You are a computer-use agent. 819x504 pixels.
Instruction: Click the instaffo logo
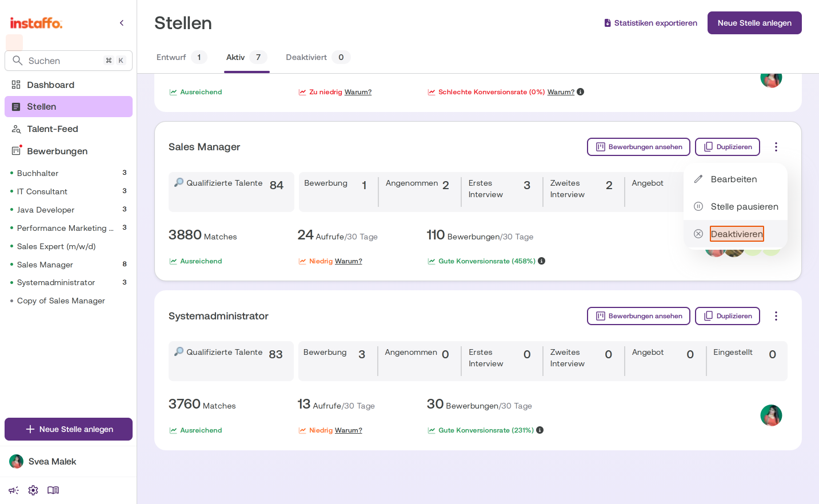(x=36, y=23)
